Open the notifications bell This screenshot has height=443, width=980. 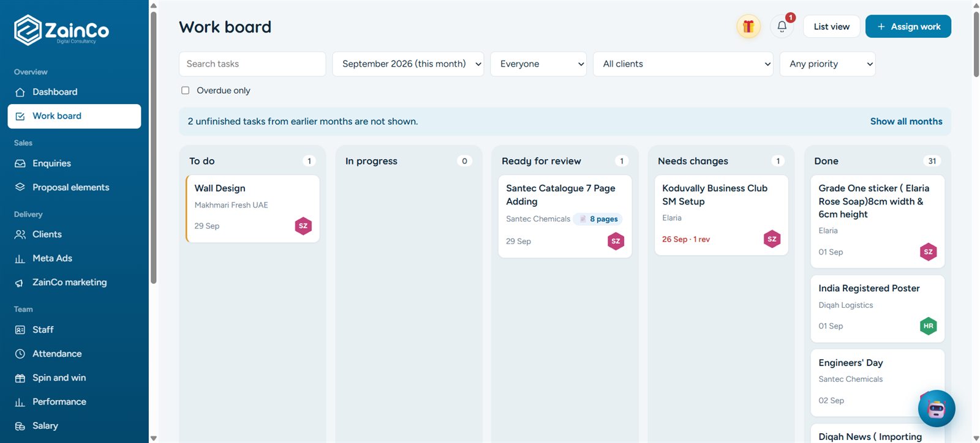click(782, 26)
